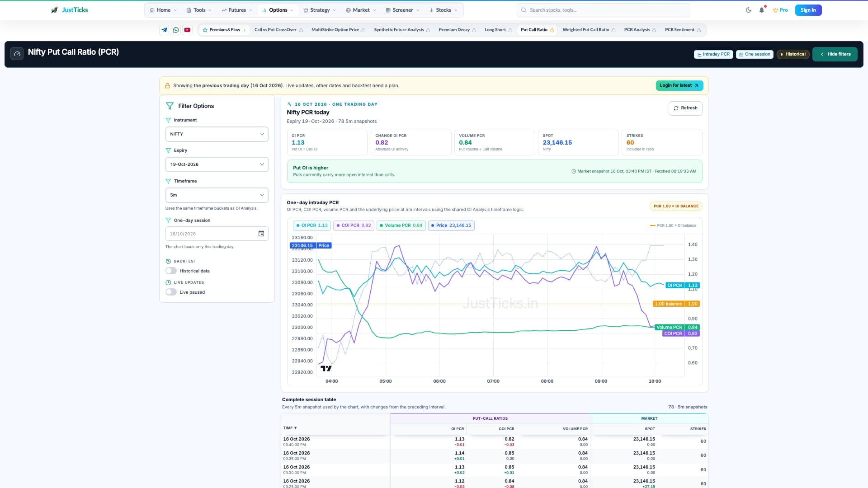This screenshot has width=868, height=488.
Task: Open the MultiStrike Option Price tab
Action: 338,30
